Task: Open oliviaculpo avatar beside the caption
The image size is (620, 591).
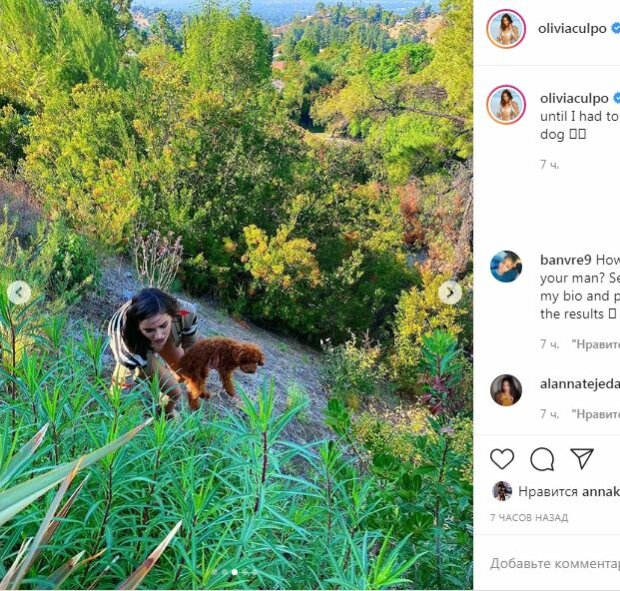Action: point(506,105)
